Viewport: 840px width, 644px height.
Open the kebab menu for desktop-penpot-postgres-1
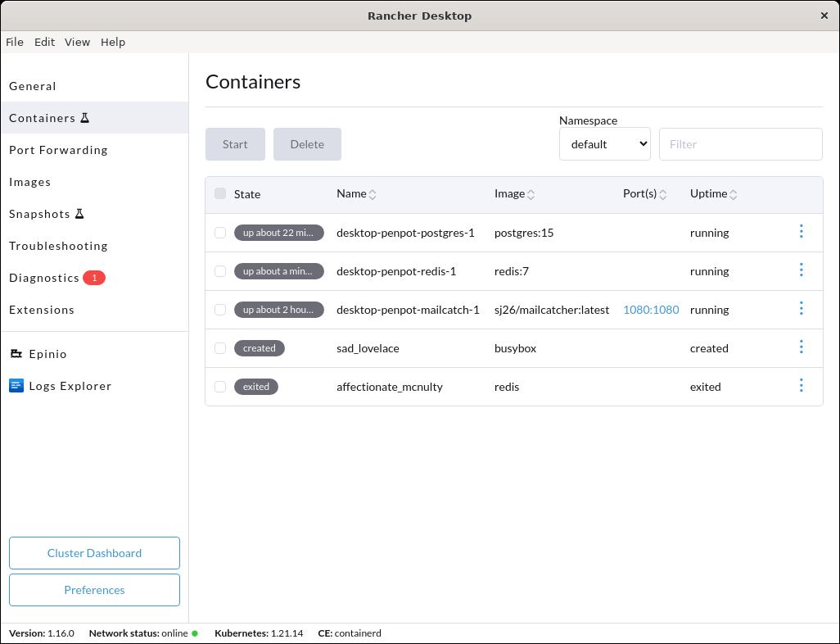(801, 232)
